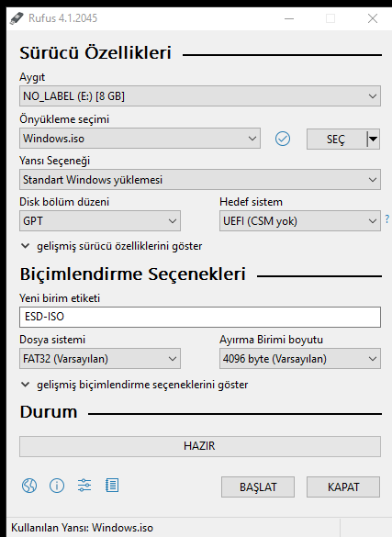Click the checksum checkmark circle icon
Image resolution: width=392 pixels, height=537 pixels.
click(283, 139)
